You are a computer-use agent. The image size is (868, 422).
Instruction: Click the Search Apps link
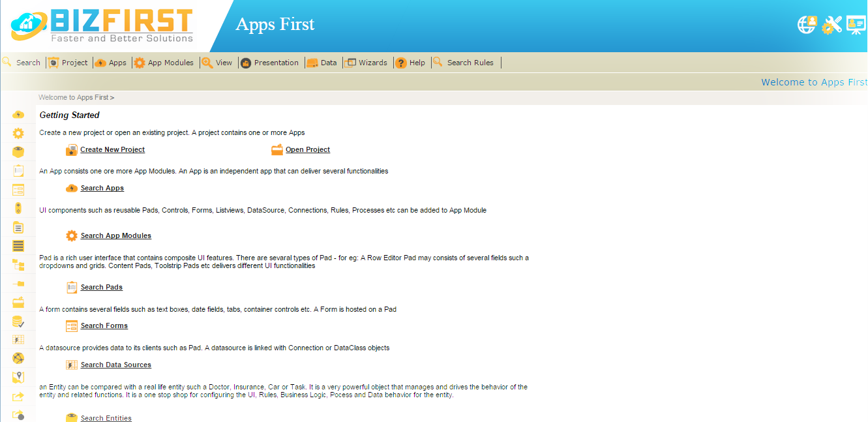102,188
